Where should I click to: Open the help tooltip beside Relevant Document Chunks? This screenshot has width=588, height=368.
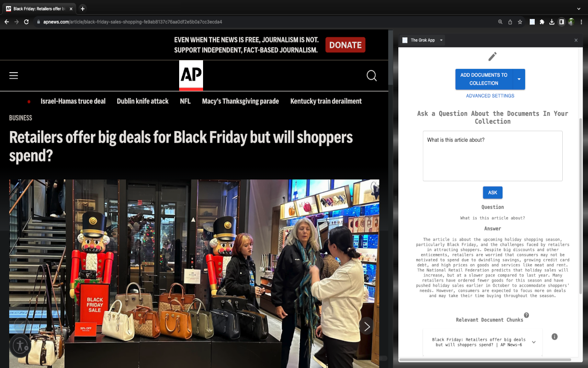pyautogui.click(x=526, y=316)
